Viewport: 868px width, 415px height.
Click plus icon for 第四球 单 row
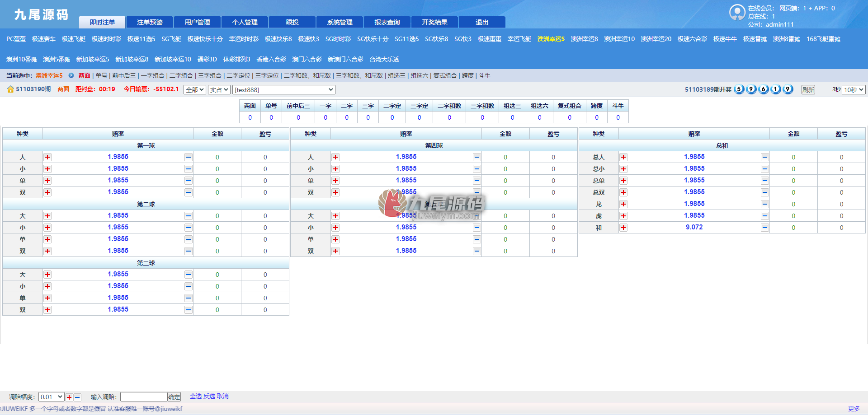(x=335, y=181)
